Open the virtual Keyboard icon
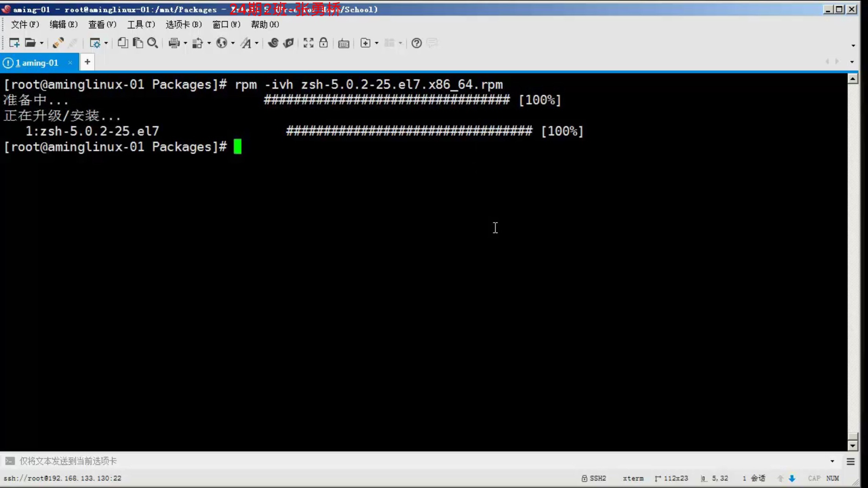The height and width of the screenshot is (488, 868). click(x=344, y=43)
